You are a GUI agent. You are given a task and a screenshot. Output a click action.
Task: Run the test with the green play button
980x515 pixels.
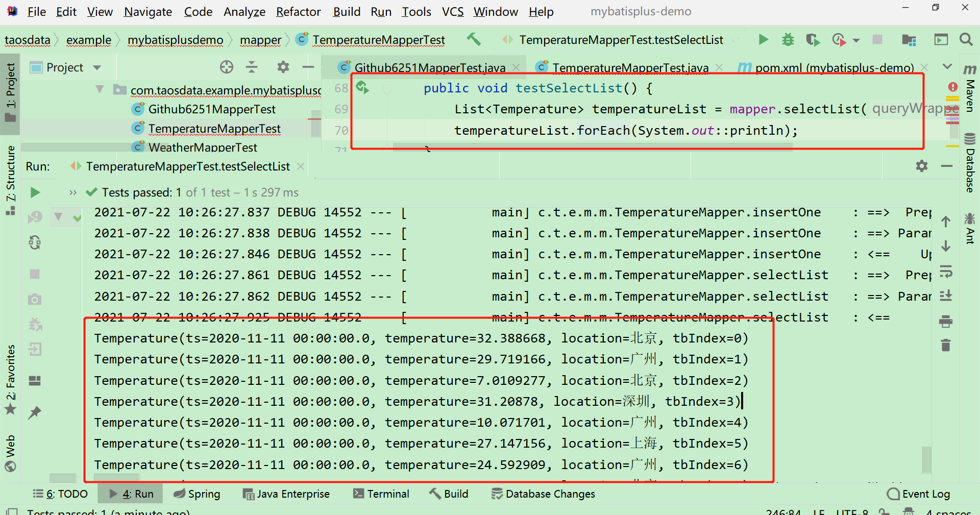[763, 39]
